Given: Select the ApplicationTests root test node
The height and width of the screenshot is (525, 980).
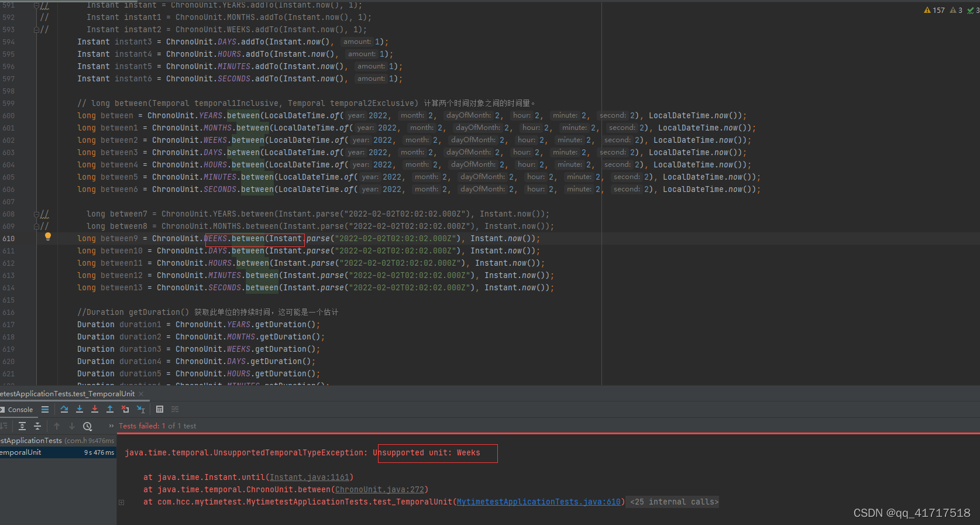Looking at the screenshot, I should (57, 441).
